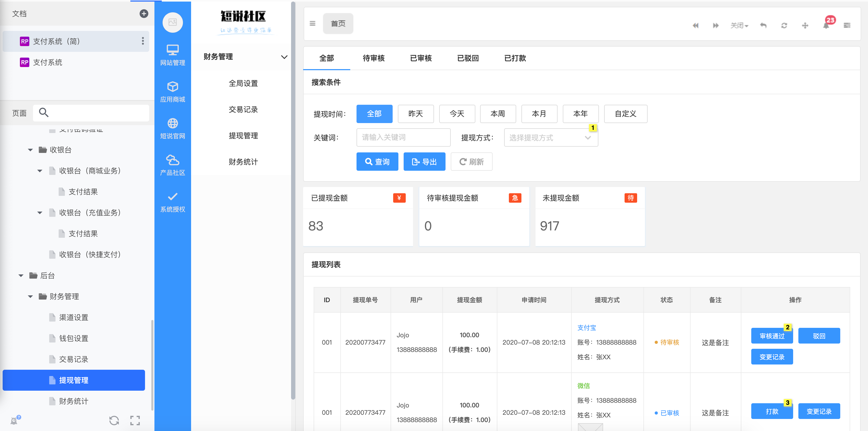Viewport: 868px width, 431px height.
Task: Toggle the hamburger menu icon beside 首页
Action: point(312,23)
